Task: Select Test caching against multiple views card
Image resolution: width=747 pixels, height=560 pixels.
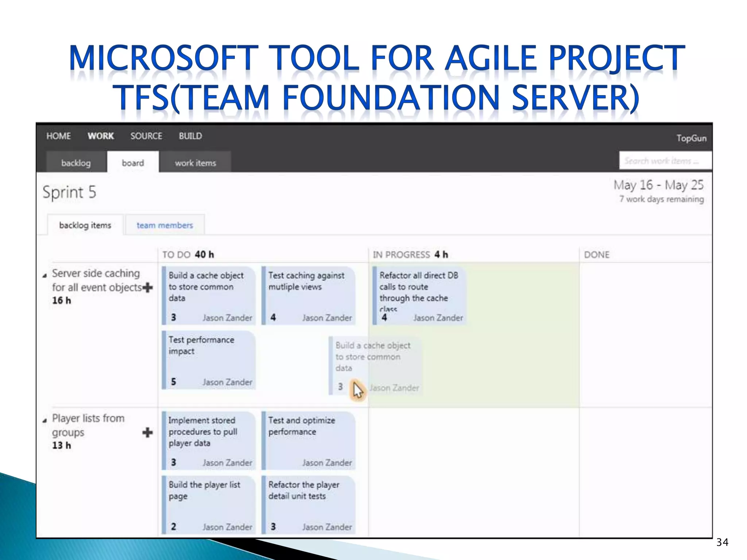Action: (309, 296)
